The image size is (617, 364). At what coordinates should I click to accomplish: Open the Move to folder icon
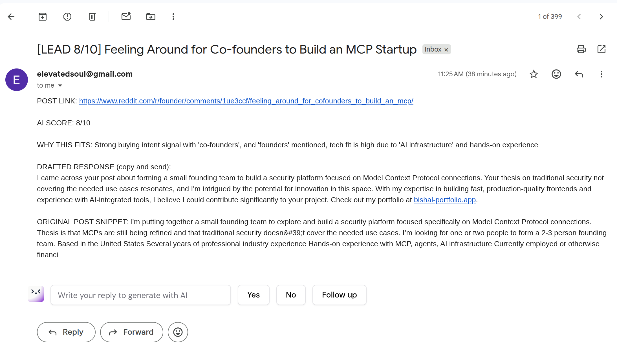click(151, 17)
